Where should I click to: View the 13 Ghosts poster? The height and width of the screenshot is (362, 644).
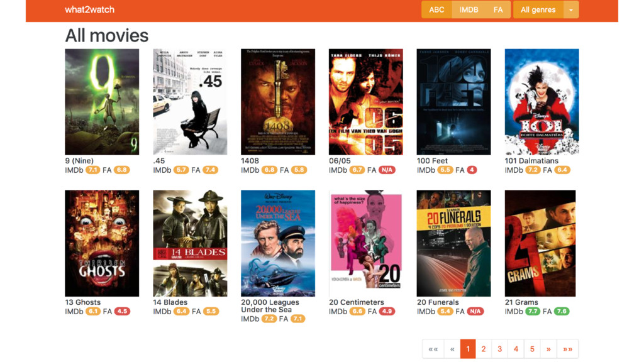[102, 243]
